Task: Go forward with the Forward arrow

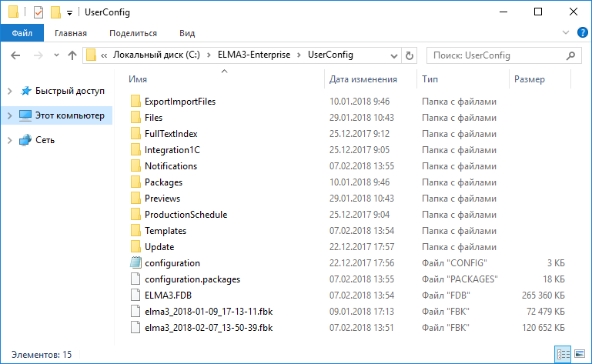Action: 38,55
